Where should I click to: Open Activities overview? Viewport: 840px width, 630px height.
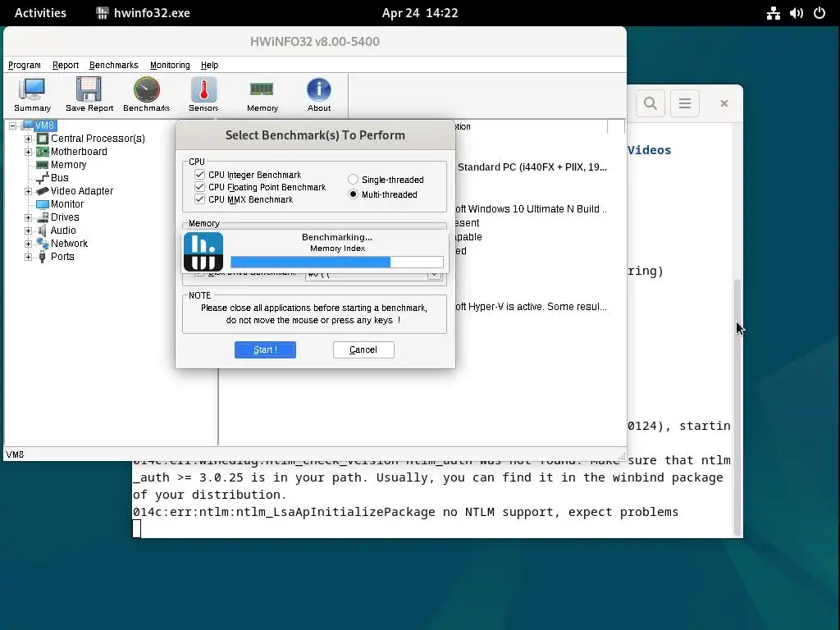[x=40, y=13]
